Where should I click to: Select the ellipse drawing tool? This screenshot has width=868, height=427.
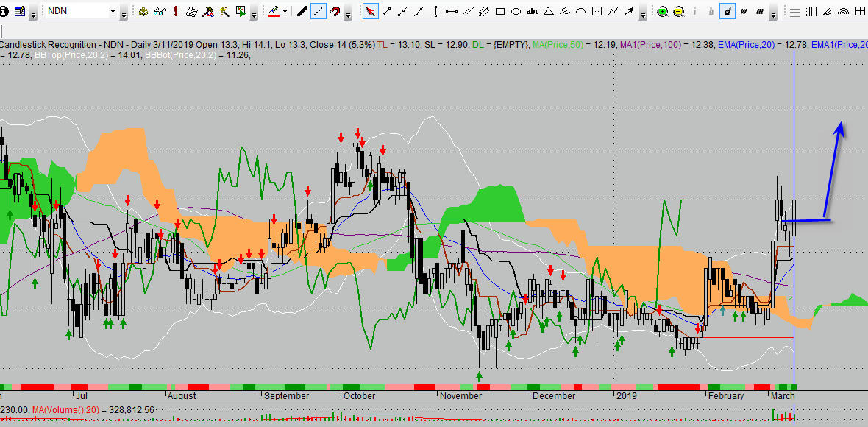516,11
